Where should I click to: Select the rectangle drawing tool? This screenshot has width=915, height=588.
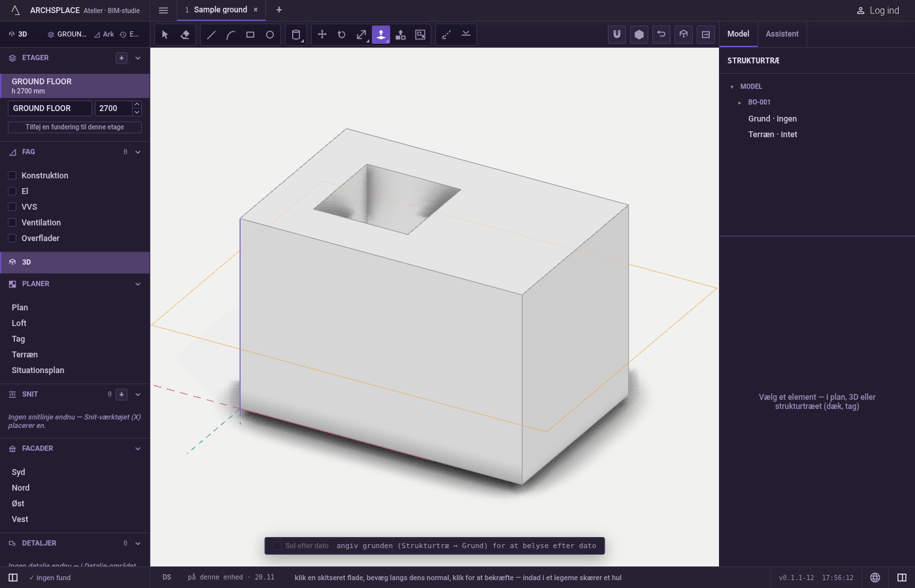click(250, 35)
